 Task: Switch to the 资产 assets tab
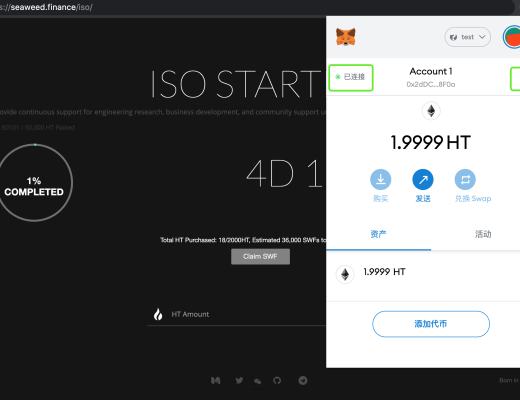(378, 234)
